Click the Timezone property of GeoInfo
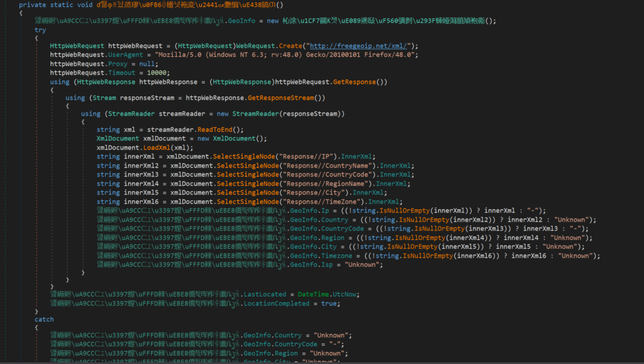644x364 pixels. tap(337, 256)
